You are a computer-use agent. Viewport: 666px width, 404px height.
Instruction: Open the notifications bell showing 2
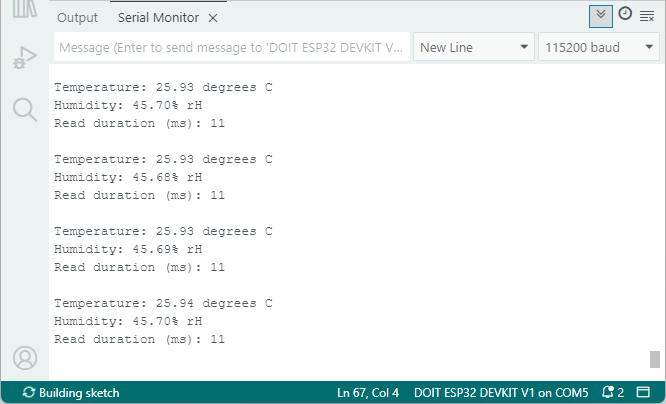point(613,392)
